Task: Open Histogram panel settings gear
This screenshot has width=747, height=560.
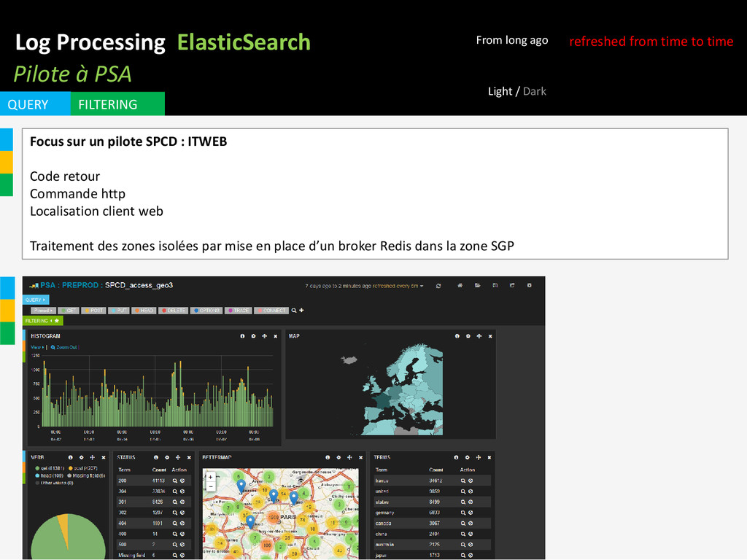Action: 253,336
